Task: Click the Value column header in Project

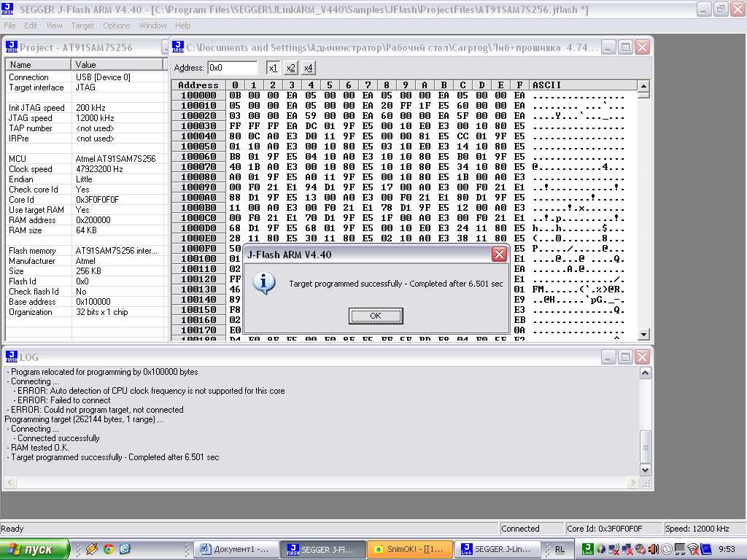Action: (117, 64)
